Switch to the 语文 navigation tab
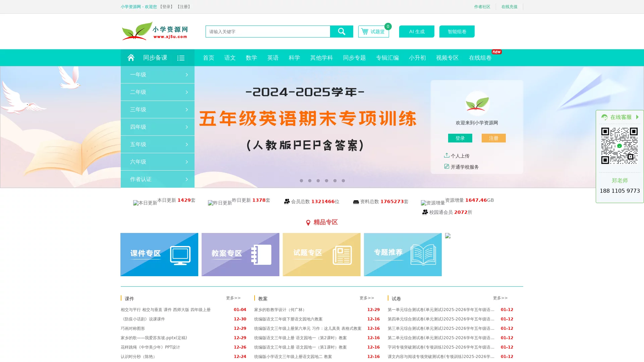The height and width of the screenshot is (362, 644). point(229,57)
